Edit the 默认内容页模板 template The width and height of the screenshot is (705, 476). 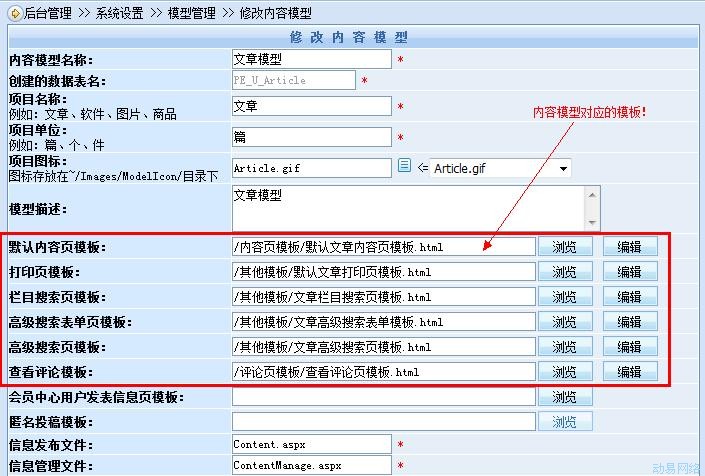[629, 246]
